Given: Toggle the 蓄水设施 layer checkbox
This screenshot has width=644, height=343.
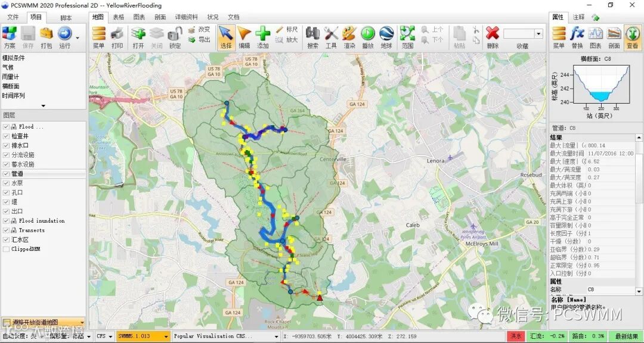Looking at the screenshot, I should [6, 164].
